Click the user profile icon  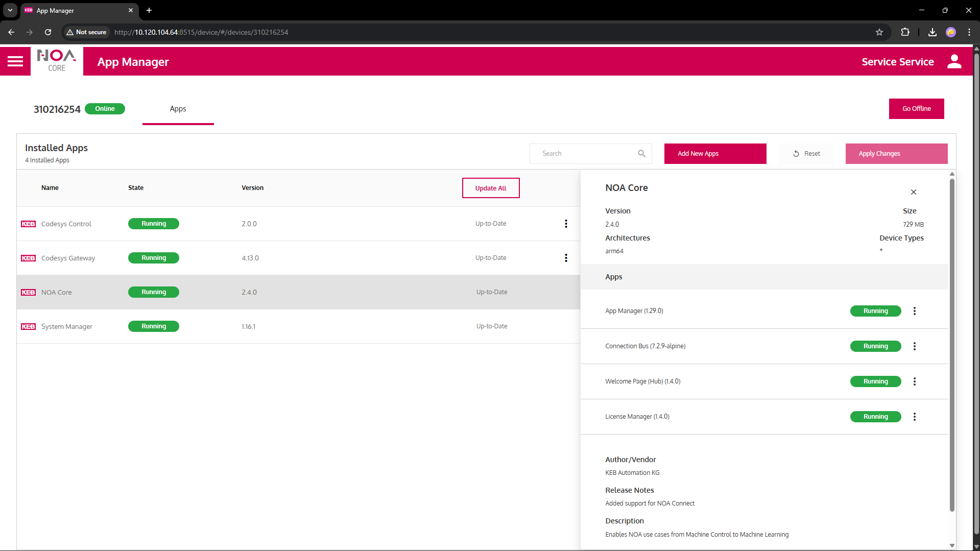point(954,62)
